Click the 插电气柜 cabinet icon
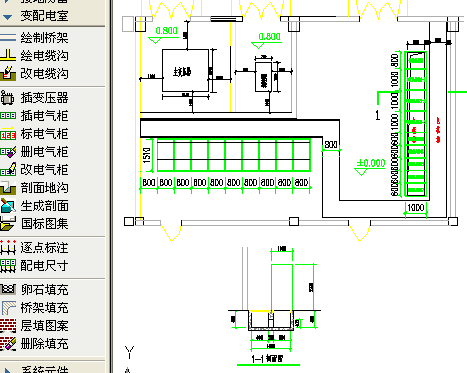 (x=8, y=116)
